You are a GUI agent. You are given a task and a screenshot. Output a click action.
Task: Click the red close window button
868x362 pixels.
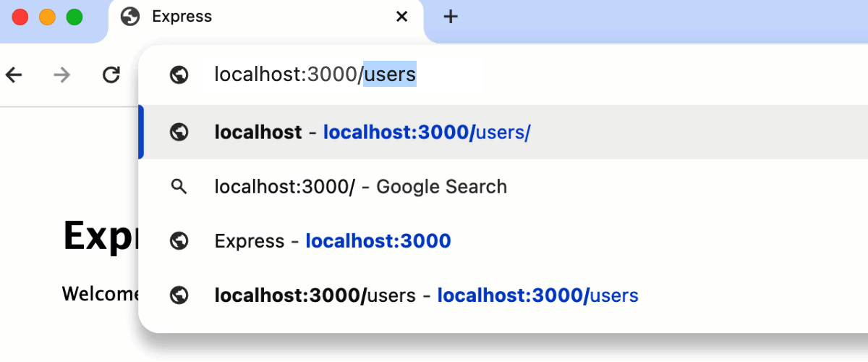(x=20, y=17)
